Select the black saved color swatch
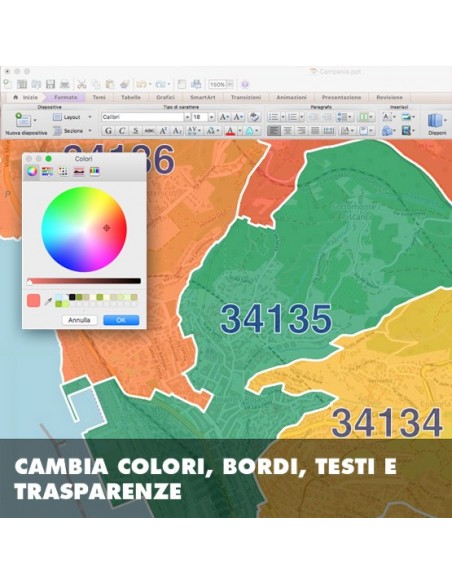The height and width of the screenshot is (584, 452). (72, 297)
